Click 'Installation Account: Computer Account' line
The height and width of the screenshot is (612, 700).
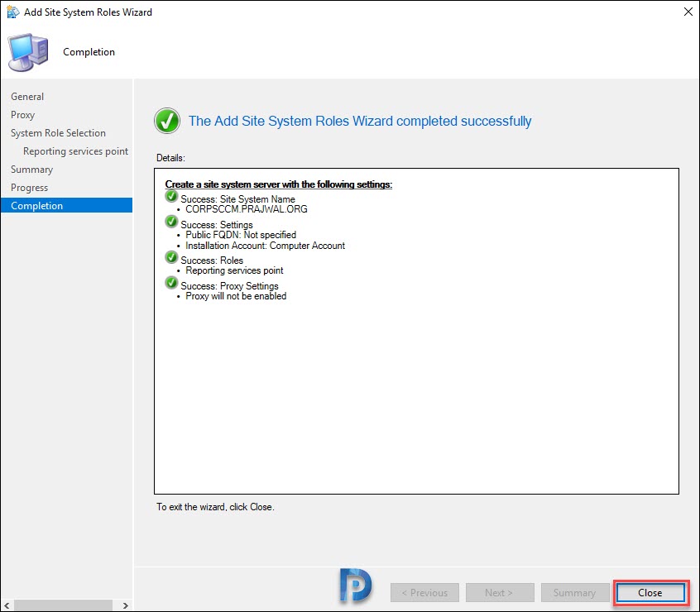pyautogui.click(x=265, y=246)
